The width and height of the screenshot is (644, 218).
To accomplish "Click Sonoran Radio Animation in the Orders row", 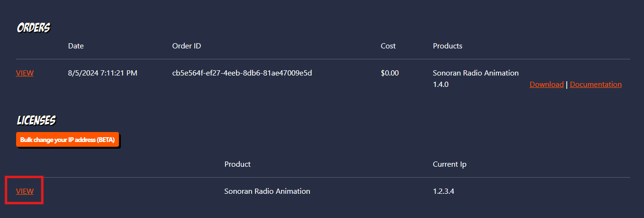I will pyautogui.click(x=476, y=73).
